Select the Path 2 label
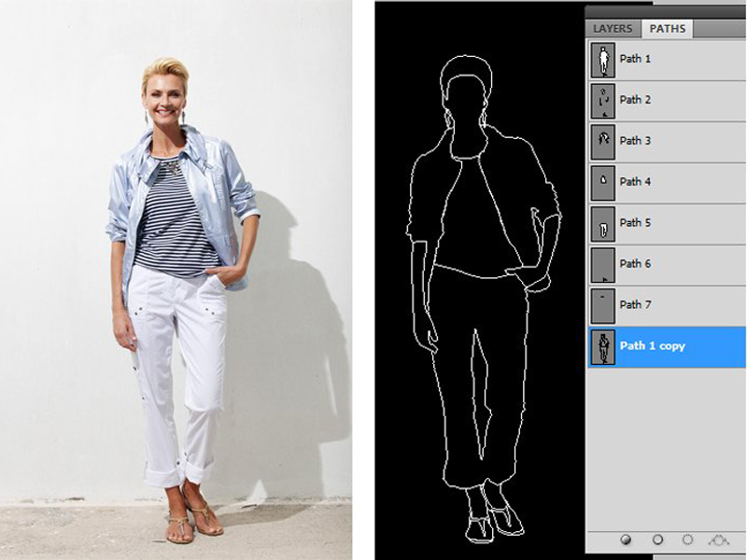The height and width of the screenshot is (560, 747). (x=635, y=100)
